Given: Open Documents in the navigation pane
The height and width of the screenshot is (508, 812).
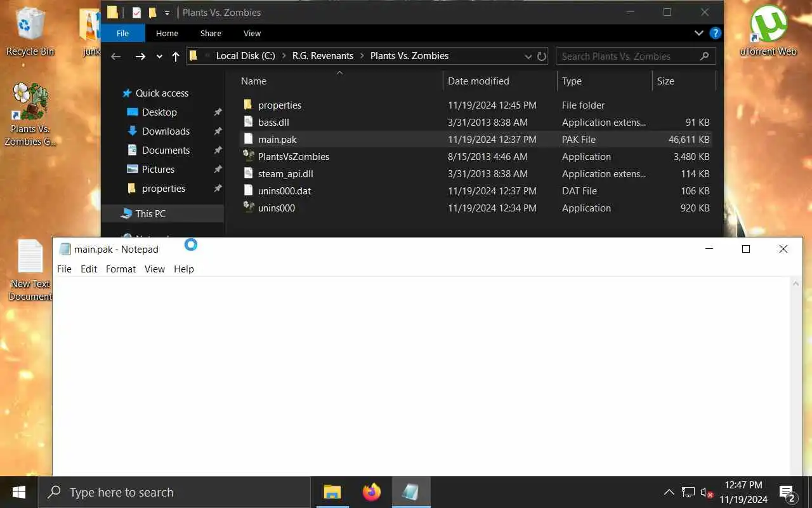Looking at the screenshot, I should tap(166, 150).
